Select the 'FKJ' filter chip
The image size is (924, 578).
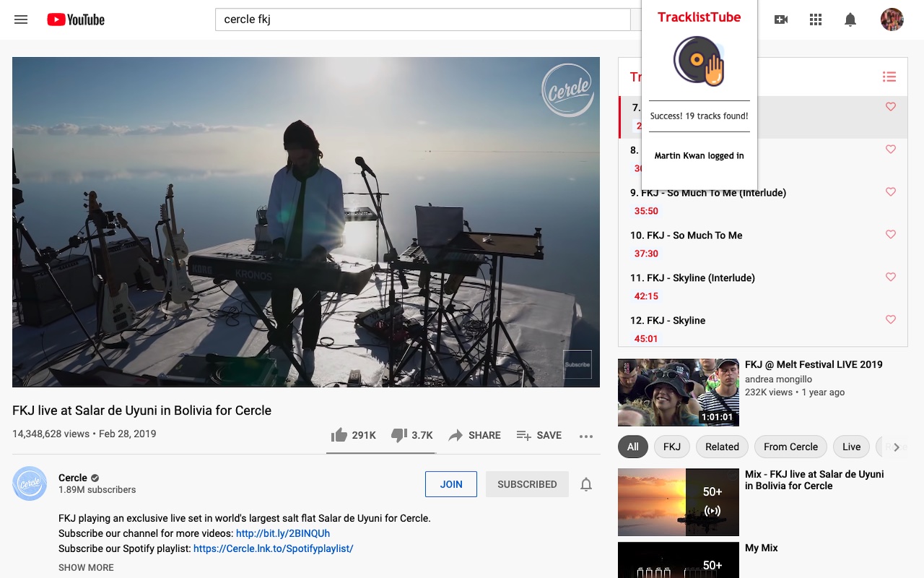(x=672, y=447)
